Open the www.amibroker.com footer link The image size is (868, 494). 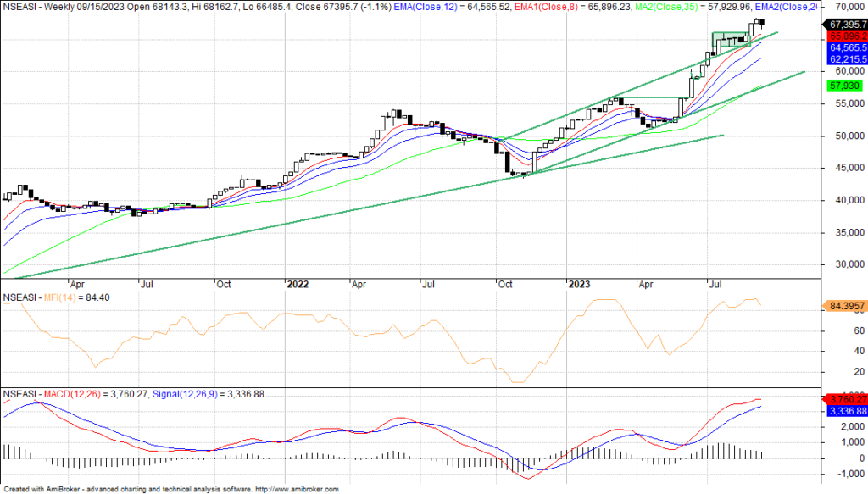pyautogui.click(x=295, y=490)
